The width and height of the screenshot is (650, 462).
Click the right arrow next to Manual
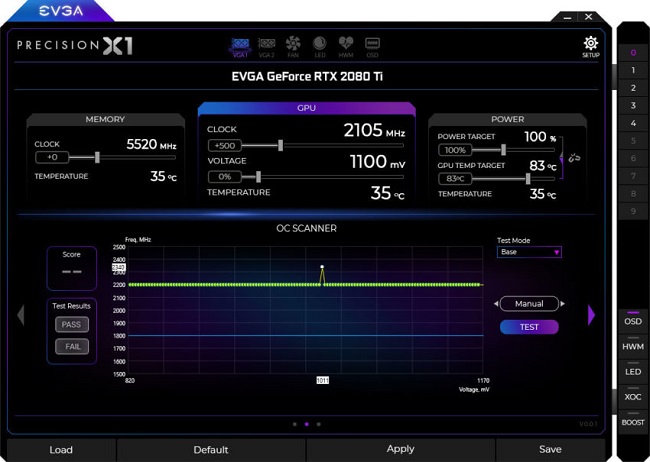pos(563,304)
